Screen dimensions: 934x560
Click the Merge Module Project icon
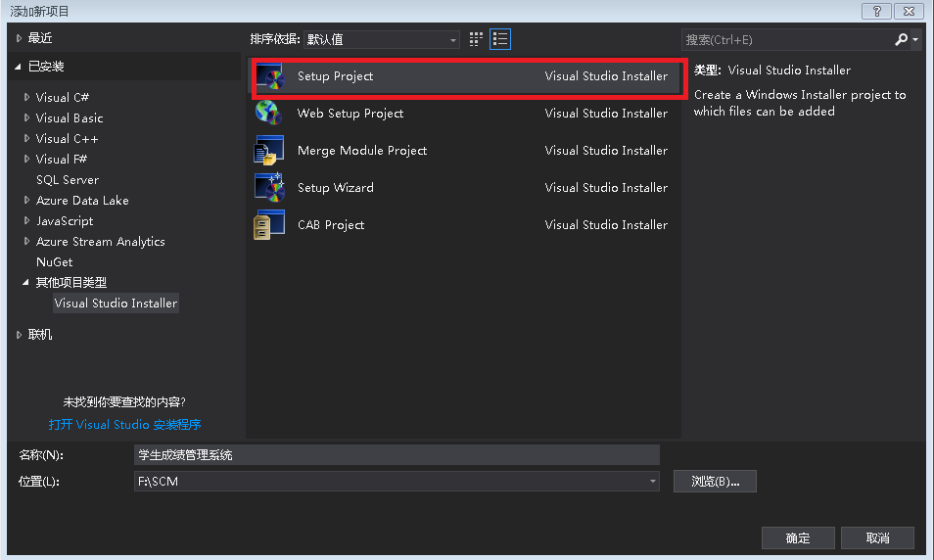(x=268, y=150)
